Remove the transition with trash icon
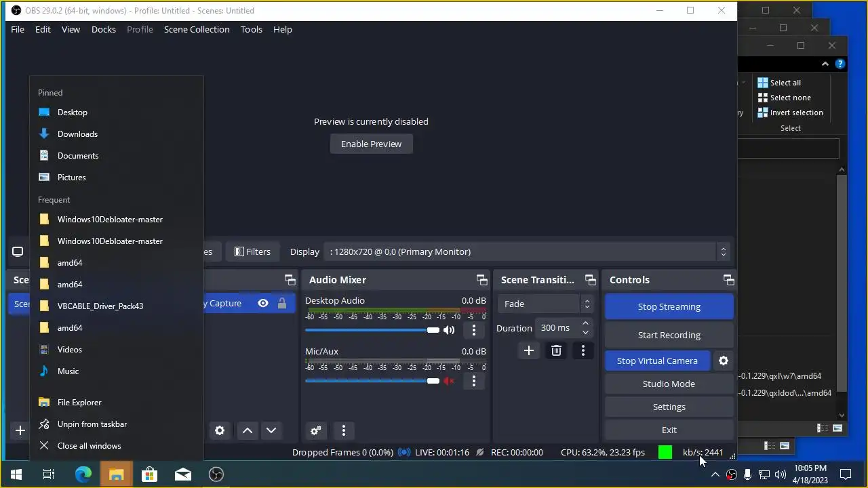This screenshot has width=868, height=488. (x=556, y=350)
